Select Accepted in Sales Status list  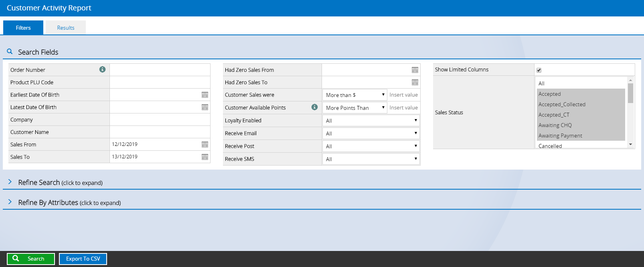(581, 94)
